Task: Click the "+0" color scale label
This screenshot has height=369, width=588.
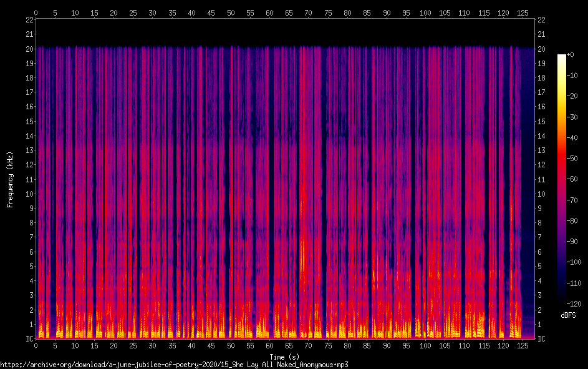Action: coord(570,55)
